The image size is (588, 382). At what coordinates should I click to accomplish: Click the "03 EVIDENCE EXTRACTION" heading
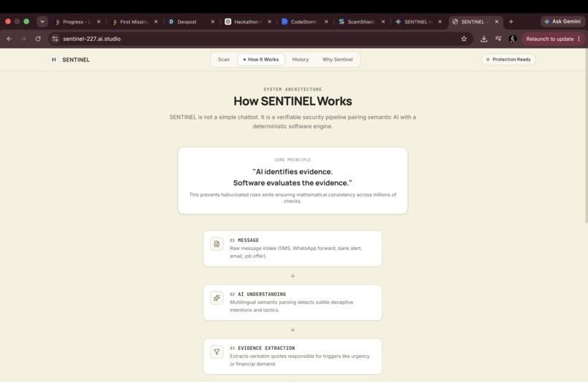[x=263, y=348]
